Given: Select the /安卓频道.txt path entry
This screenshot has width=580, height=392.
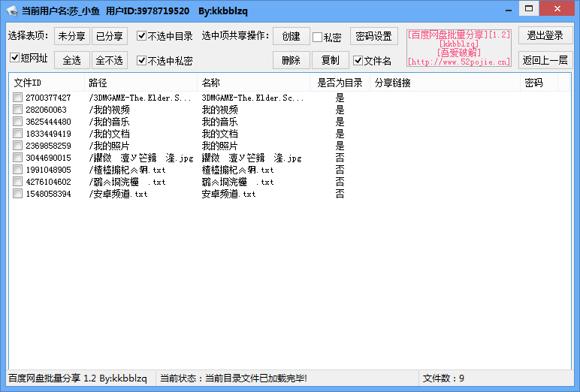Looking at the screenshot, I should (119, 194).
